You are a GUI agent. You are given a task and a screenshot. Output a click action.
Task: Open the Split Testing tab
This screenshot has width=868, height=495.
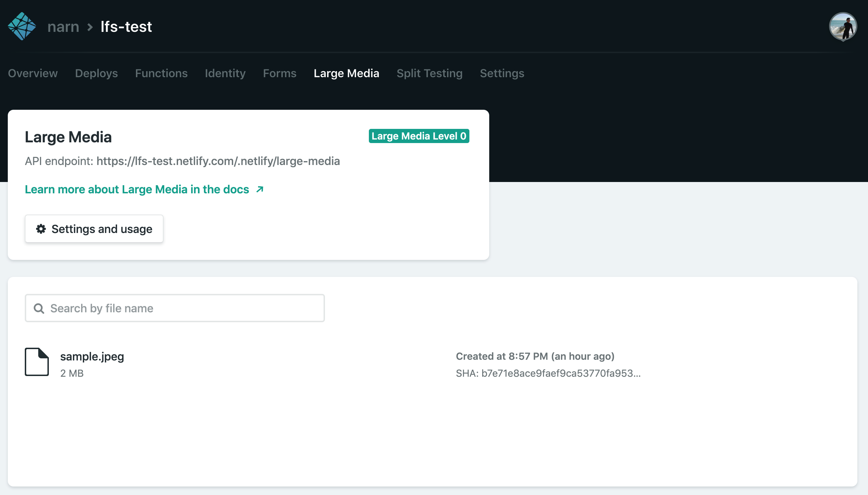pos(429,73)
